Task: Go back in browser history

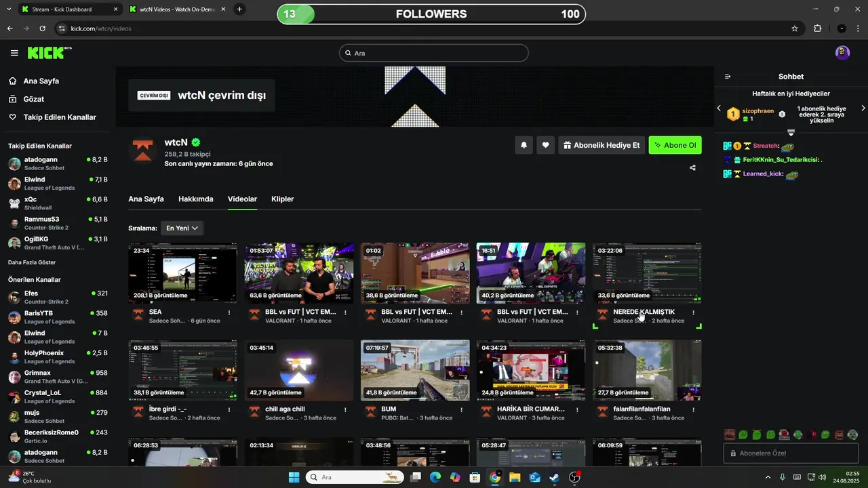Action: click(x=9, y=28)
